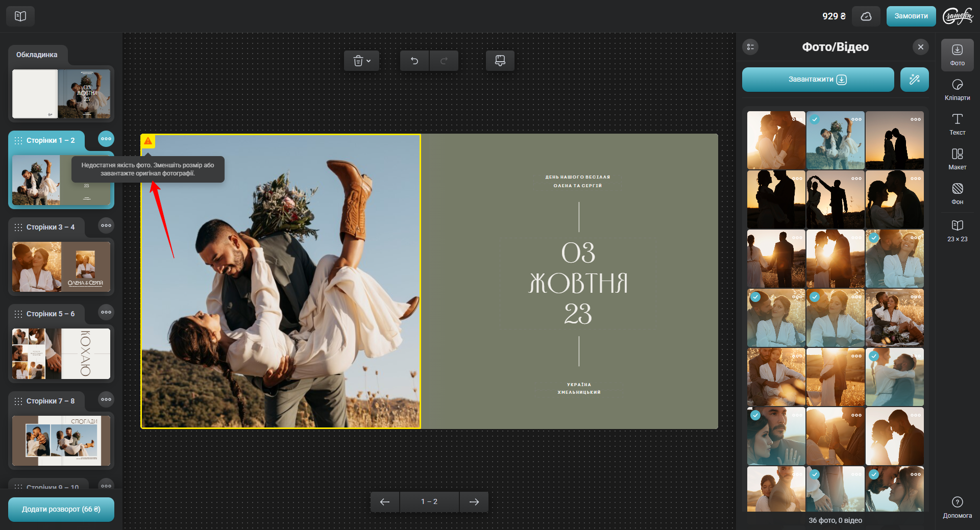Click the Замовити order button
This screenshot has height=530, width=980.
click(911, 16)
